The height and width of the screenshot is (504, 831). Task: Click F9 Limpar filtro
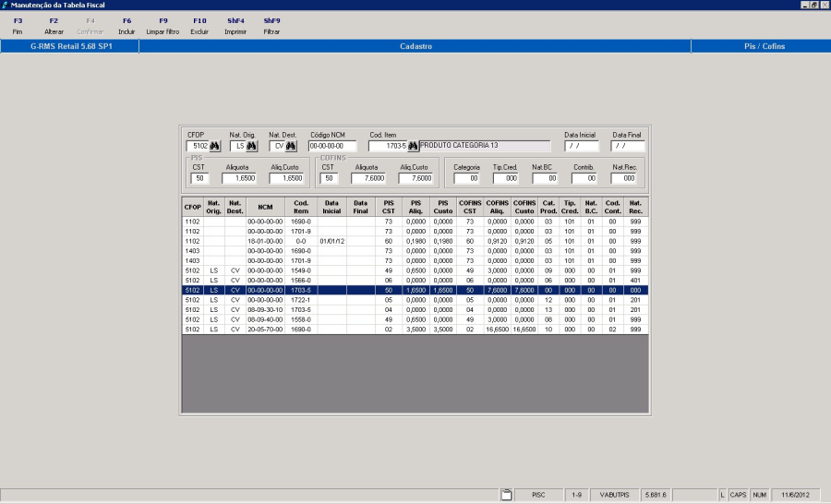[x=163, y=26]
